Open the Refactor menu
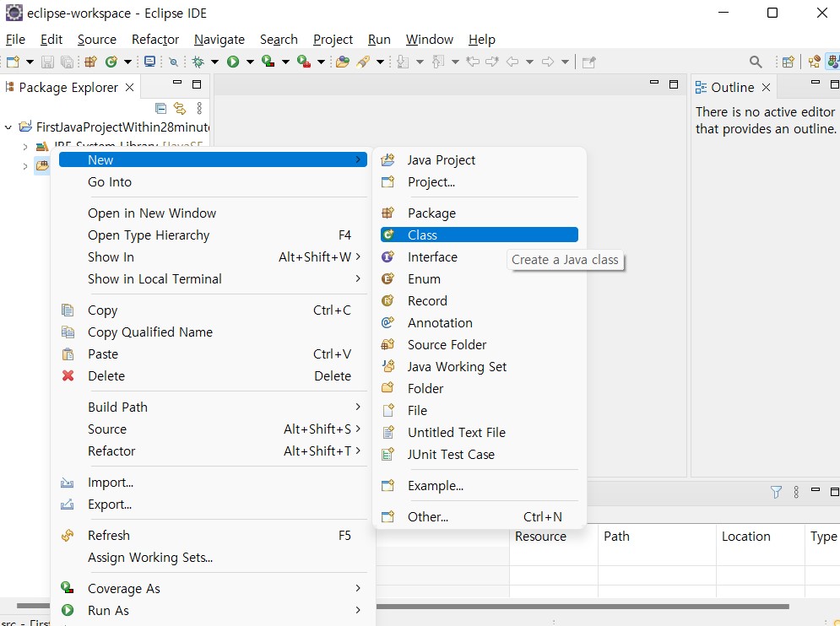 point(155,40)
